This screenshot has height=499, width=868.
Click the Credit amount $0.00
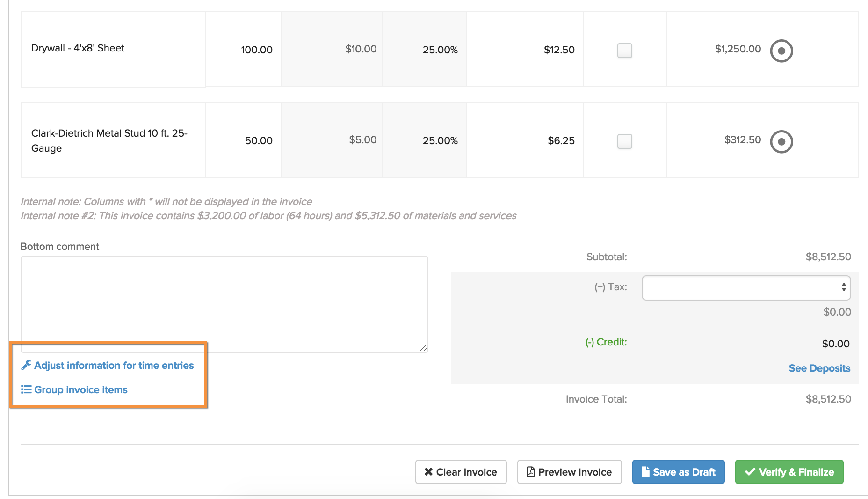[835, 344]
